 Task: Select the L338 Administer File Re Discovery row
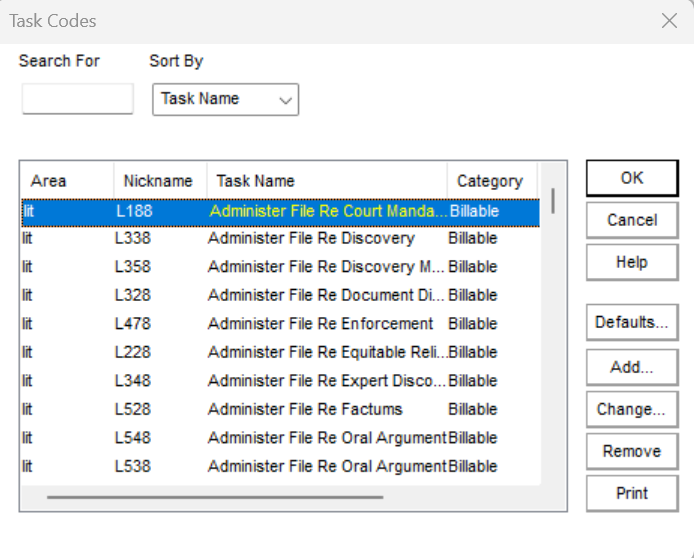(310, 239)
